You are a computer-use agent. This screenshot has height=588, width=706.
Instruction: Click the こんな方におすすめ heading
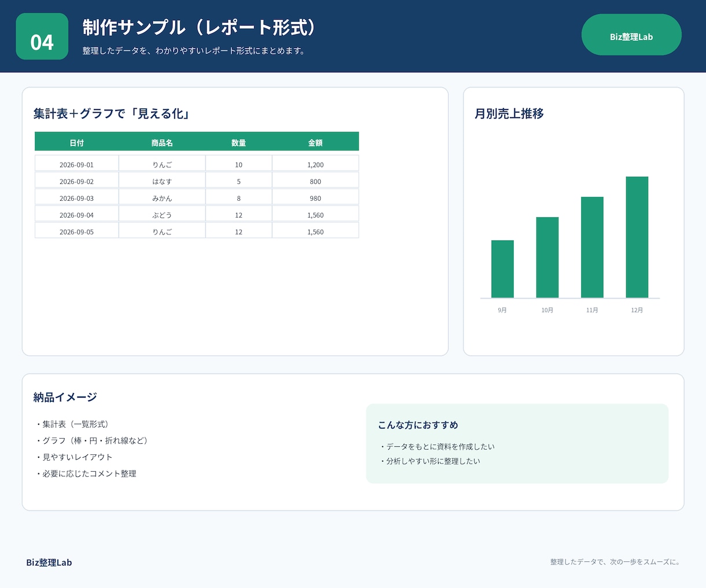coord(418,425)
